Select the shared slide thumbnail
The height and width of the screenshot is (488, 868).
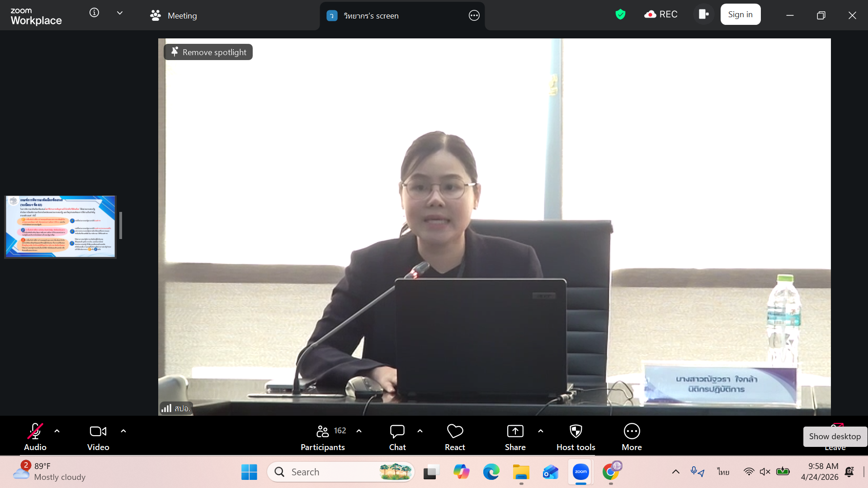click(61, 227)
